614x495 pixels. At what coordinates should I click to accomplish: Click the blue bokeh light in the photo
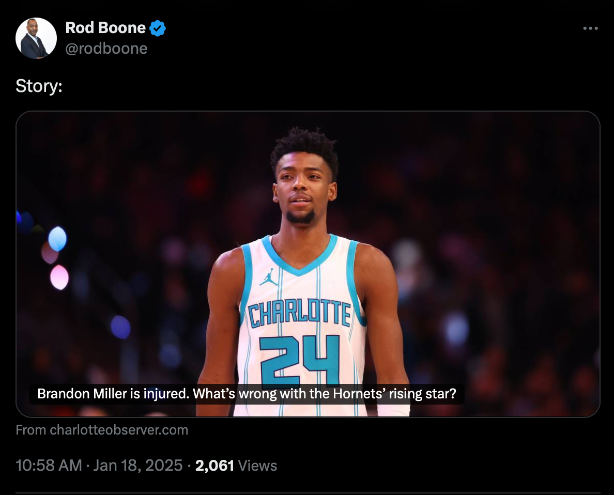point(57,238)
